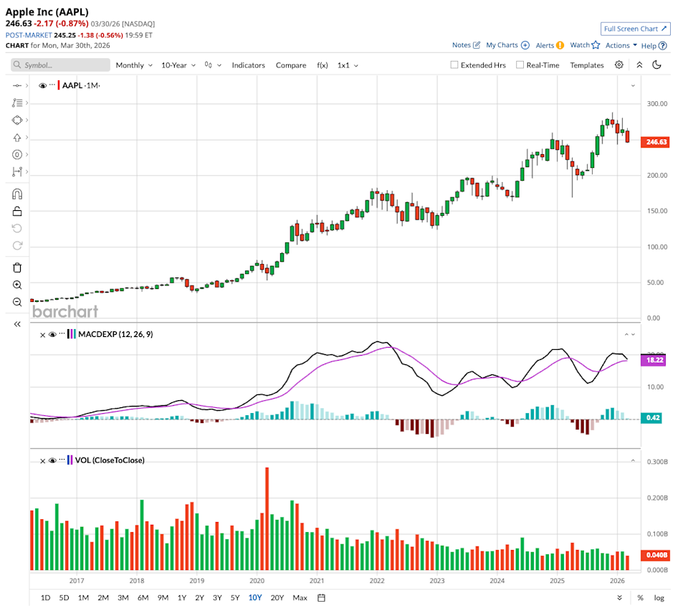Viewport: 688px width, 616px height.
Task: Click the unlock padlock icon in left toolbar
Action: tap(17, 211)
